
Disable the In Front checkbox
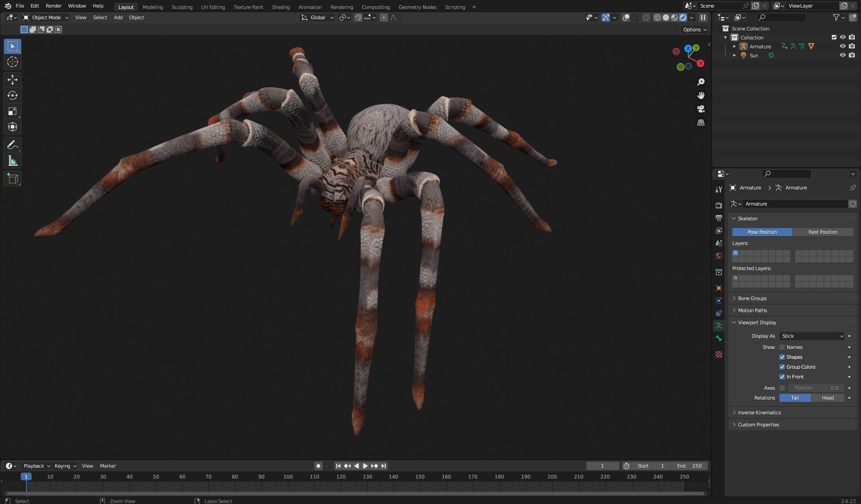tap(782, 377)
